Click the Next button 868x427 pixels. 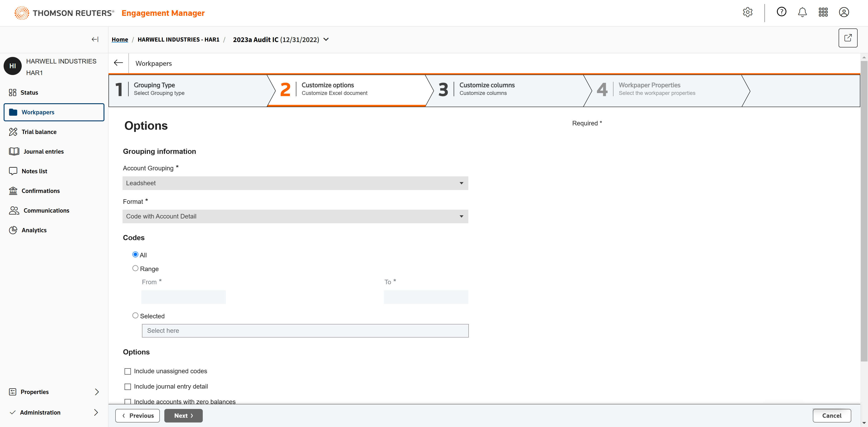(x=183, y=415)
